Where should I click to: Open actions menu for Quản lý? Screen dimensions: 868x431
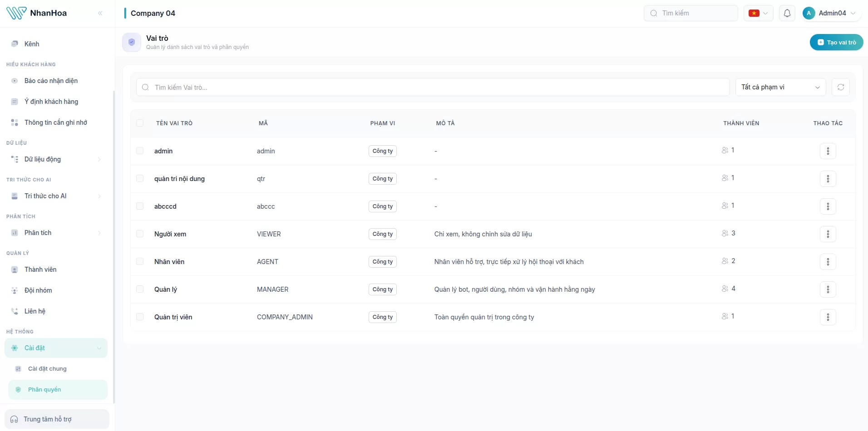point(828,289)
